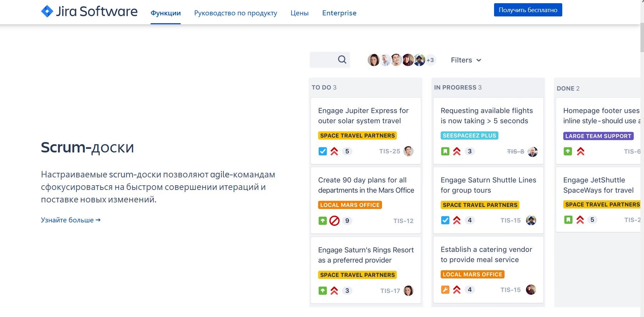The width and height of the screenshot is (644, 317).
Task: Click the chevron arrow next to Filters
Action: pos(479,60)
